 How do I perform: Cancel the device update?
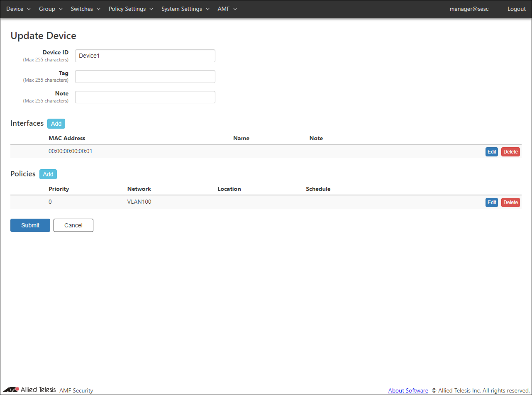(x=73, y=225)
